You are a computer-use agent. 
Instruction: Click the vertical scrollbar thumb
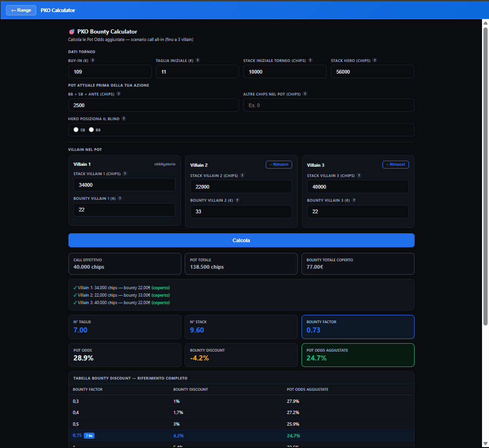pyautogui.click(x=485, y=176)
